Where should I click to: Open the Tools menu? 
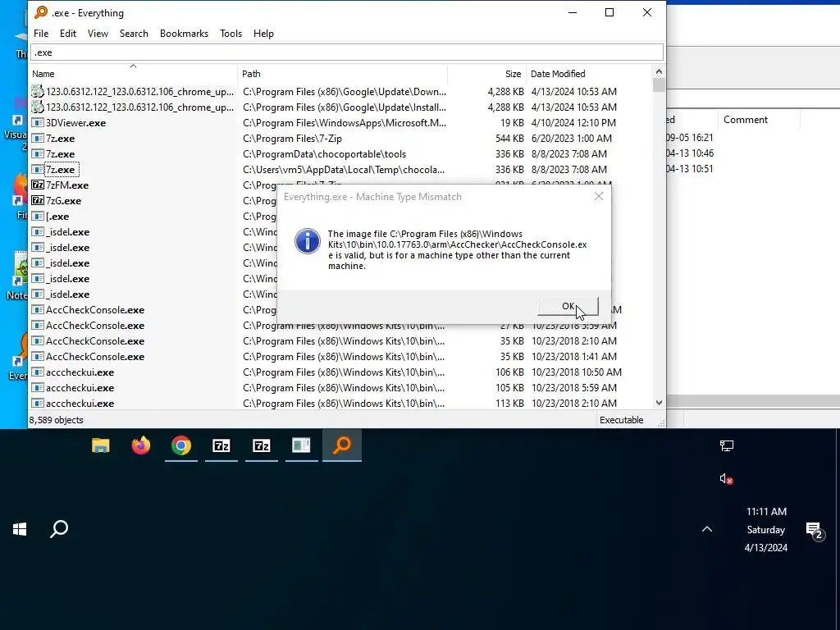point(231,33)
